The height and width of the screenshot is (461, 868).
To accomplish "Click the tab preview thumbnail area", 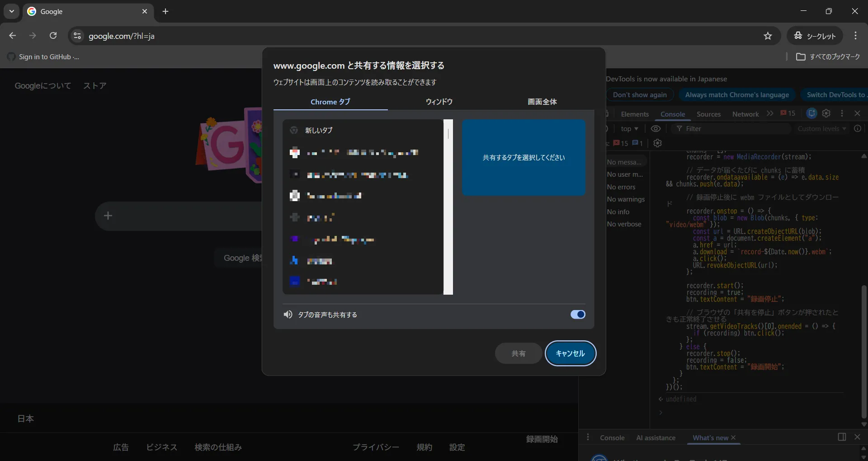I will click(524, 157).
